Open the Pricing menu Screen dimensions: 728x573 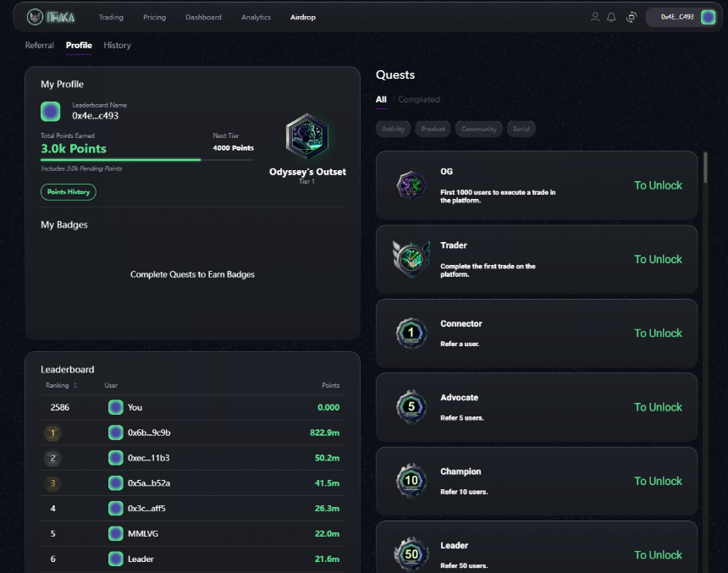click(x=154, y=17)
